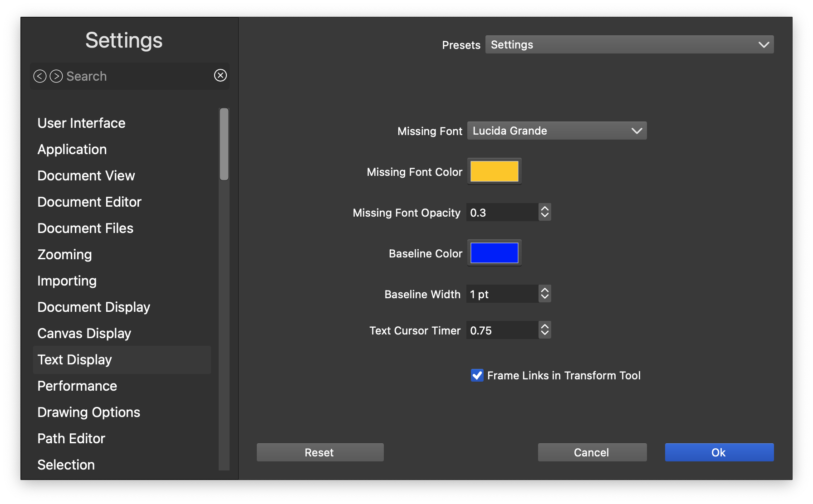813x504 pixels.
Task: Click the Search input field
Action: pyautogui.click(x=136, y=76)
